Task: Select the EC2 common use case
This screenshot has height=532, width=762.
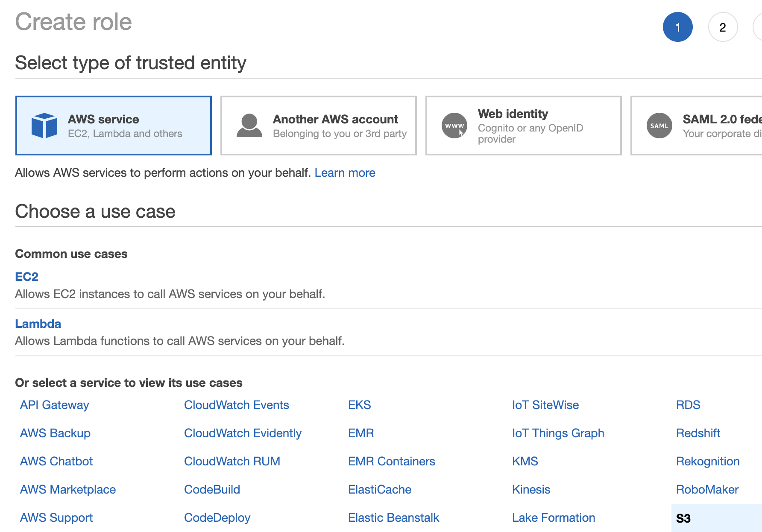Action: click(x=27, y=277)
